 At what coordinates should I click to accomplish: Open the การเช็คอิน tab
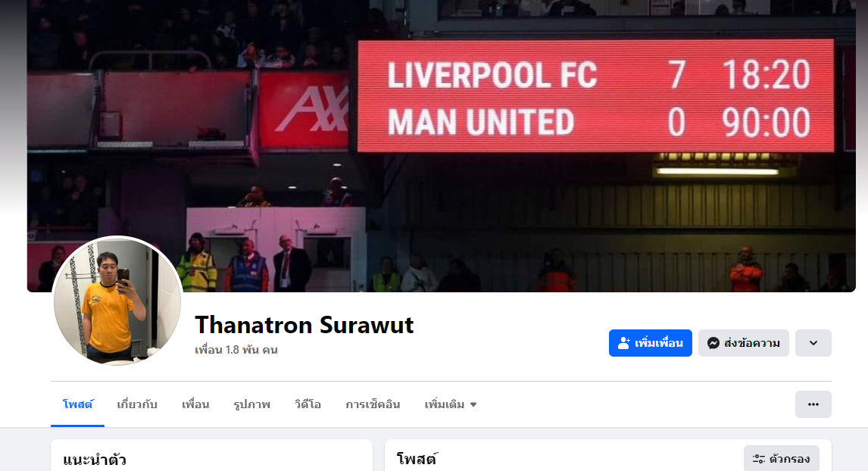click(x=373, y=404)
